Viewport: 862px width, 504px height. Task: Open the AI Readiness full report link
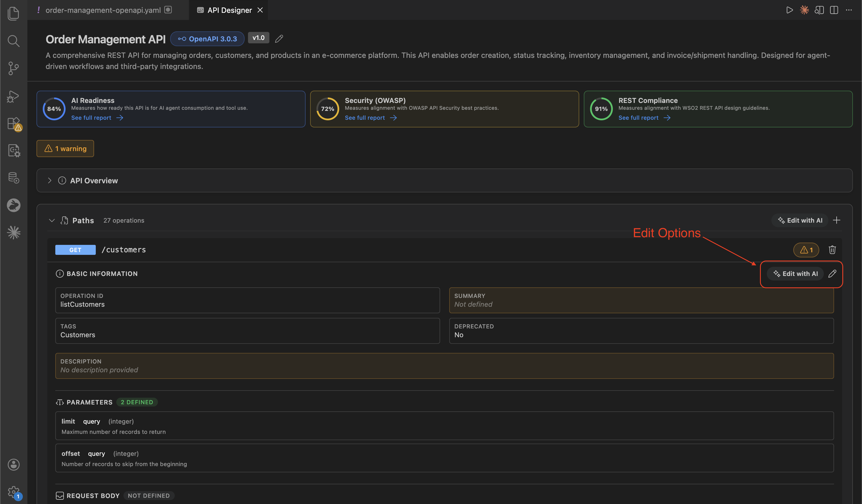97,118
